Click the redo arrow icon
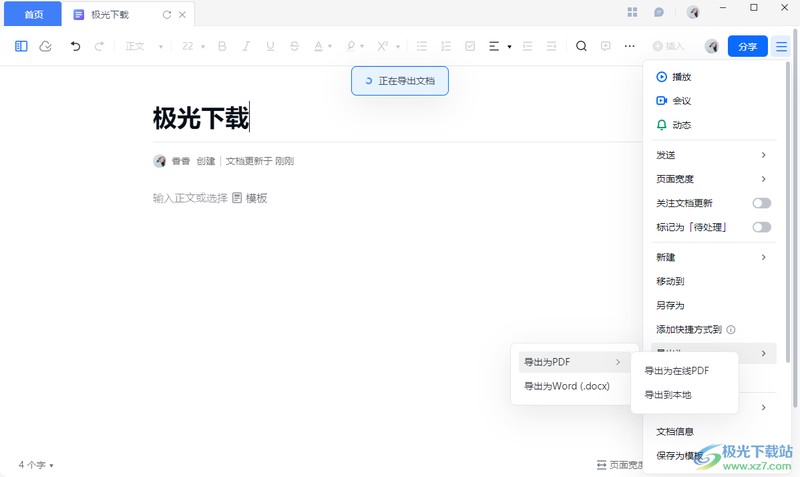Screen dimensions: 800x477 [99, 46]
